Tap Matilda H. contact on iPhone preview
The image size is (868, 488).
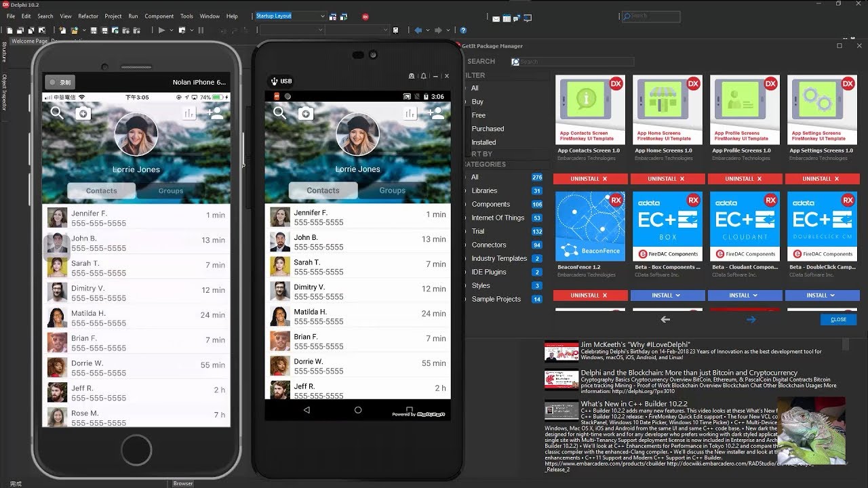136,318
